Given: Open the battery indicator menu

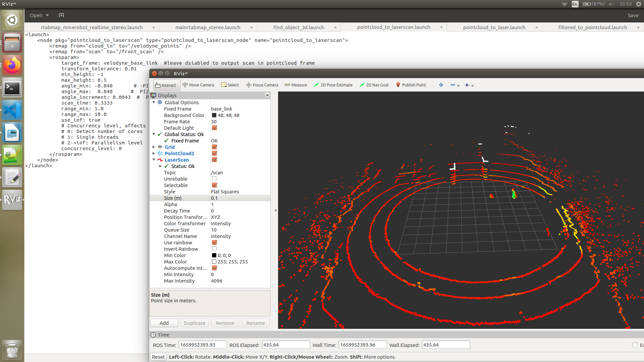Looking at the screenshot, I should [593, 4].
